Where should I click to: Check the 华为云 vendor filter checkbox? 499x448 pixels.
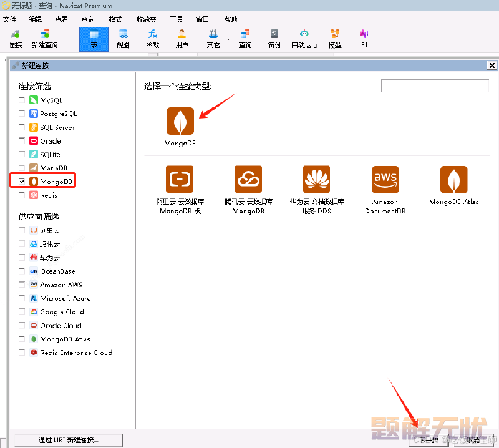click(x=22, y=257)
